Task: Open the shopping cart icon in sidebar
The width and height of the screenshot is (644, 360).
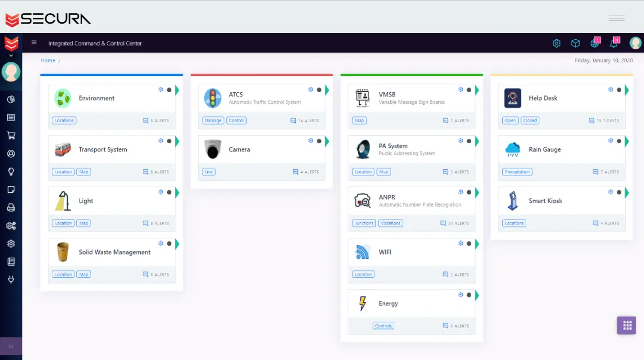Action: coord(10,135)
